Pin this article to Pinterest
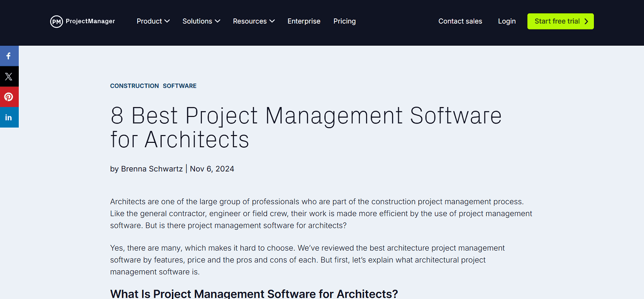Image resolution: width=644 pixels, height=299 pixels. click(x=9, y=97)
